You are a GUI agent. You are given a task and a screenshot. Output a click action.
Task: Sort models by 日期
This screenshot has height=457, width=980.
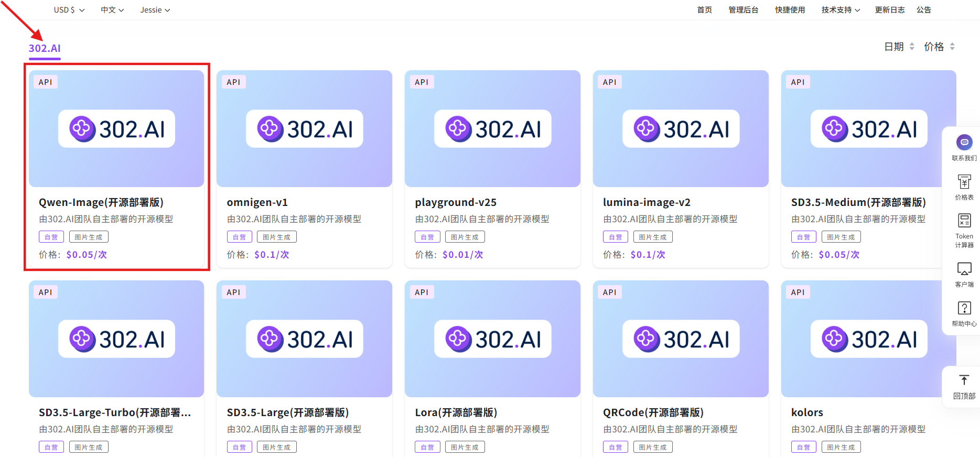click(899, 47)
